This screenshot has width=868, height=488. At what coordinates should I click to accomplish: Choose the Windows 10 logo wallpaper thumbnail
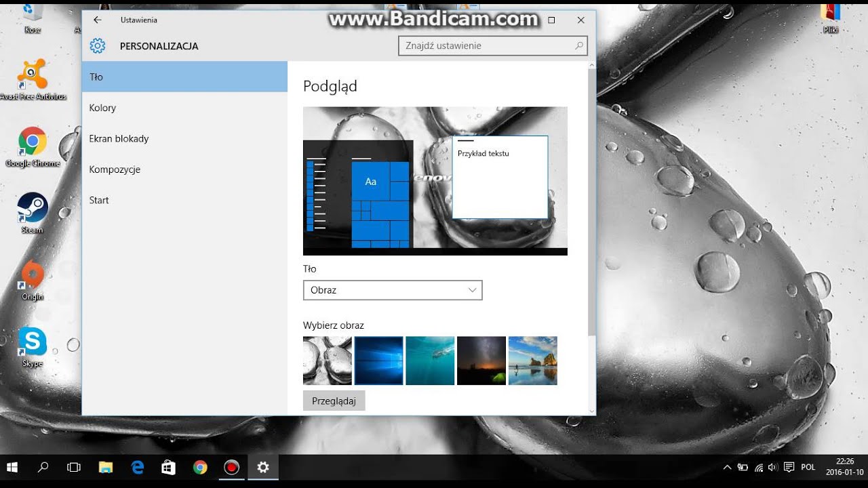click(x=379, y=361)
